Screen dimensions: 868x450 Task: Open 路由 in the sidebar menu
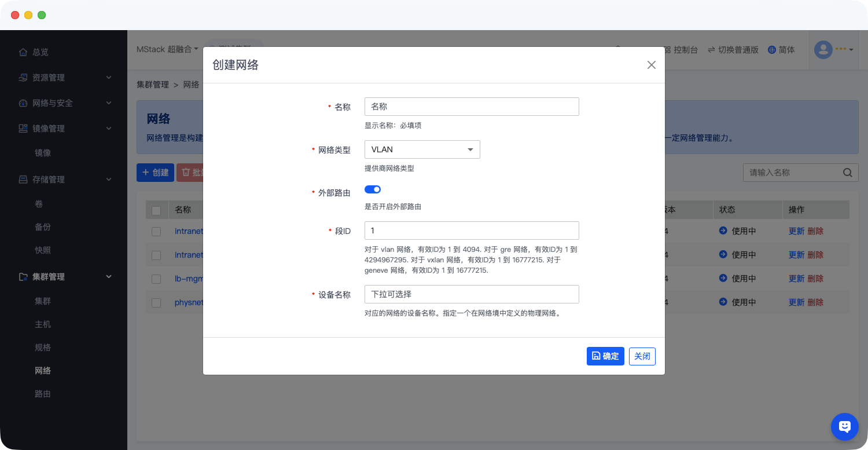(x=43, y=394)
